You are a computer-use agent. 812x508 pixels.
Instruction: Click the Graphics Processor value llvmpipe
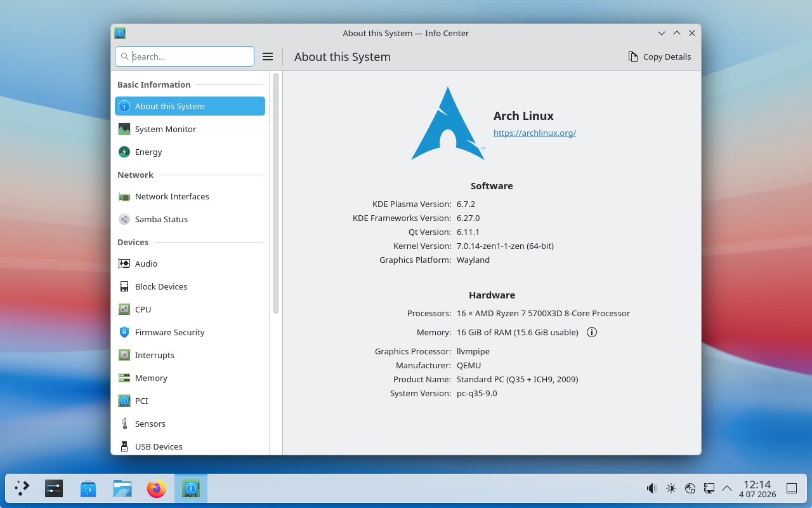(473, 351)
